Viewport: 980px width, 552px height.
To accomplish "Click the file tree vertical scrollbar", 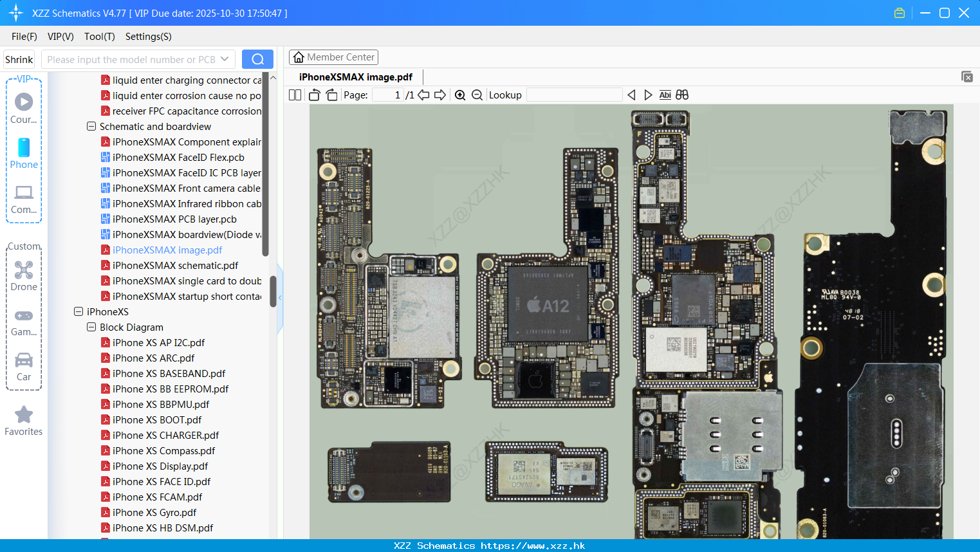I will coord(273,291).
